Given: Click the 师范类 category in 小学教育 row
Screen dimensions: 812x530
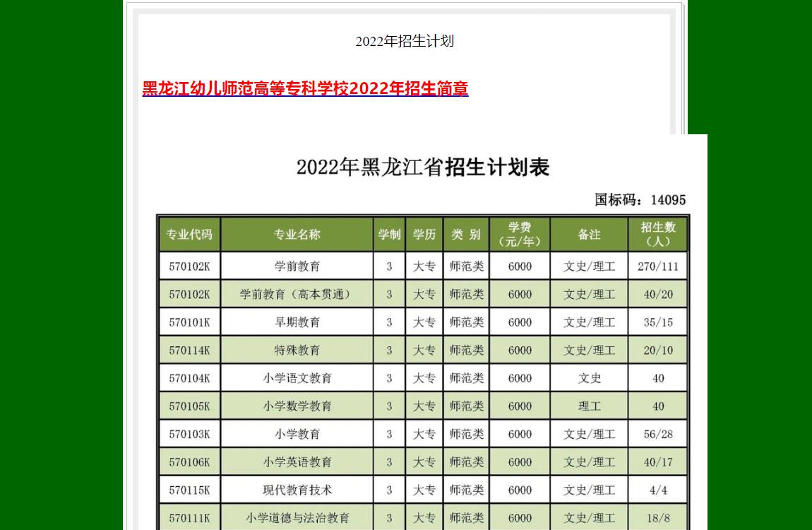Looking at the screenshot, I should pyautogui.click(x=466, y=434).
